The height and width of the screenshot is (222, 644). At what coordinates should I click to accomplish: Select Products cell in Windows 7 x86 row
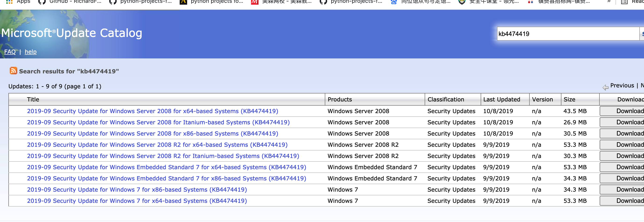tap(343, 190)
